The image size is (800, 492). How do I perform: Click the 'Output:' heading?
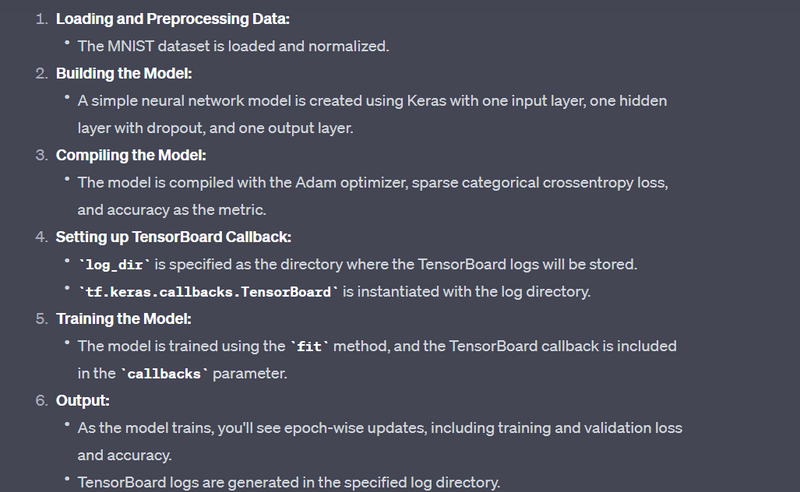[x=83, y=401]
